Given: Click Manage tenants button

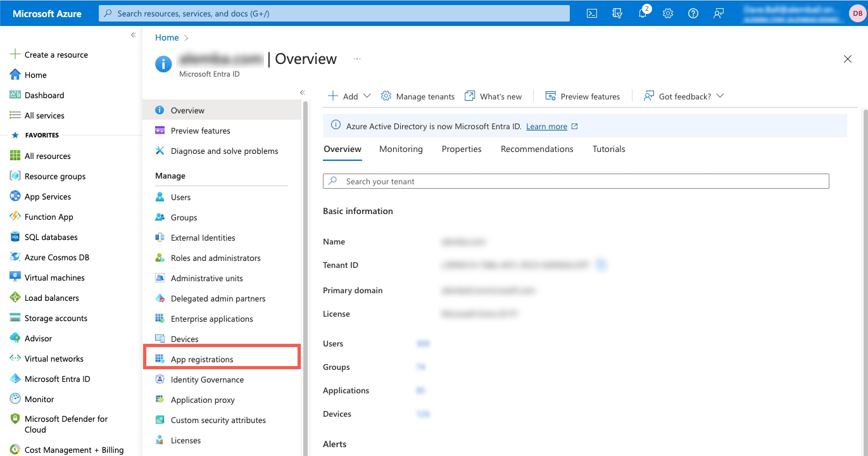Looking at the screenshot, I should click(x=418, y=96).
